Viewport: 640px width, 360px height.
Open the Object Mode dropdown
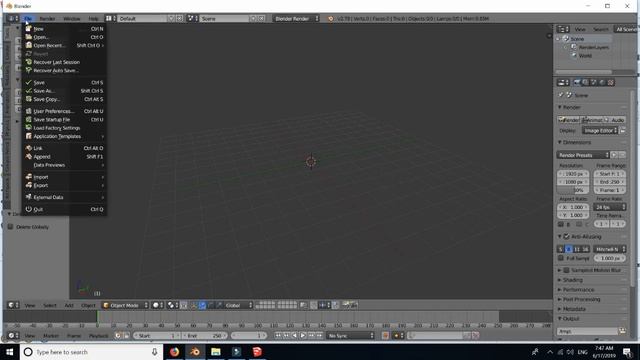click(x=125, y=305)
